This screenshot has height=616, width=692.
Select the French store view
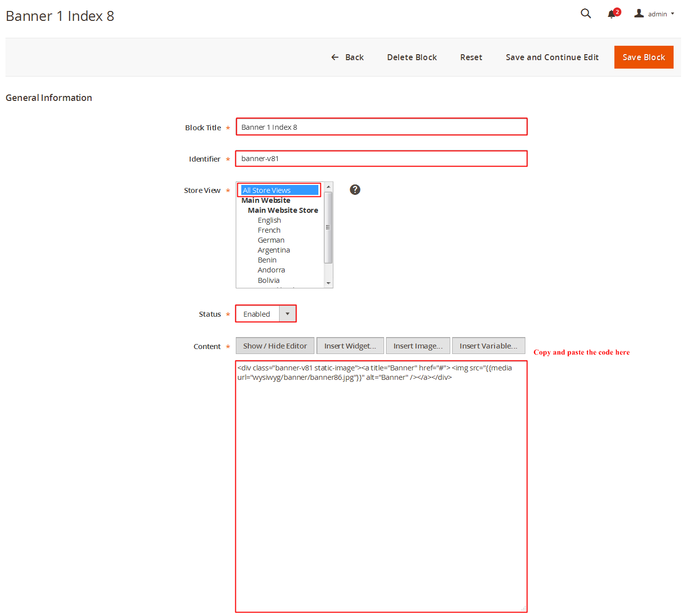(269, 230)
